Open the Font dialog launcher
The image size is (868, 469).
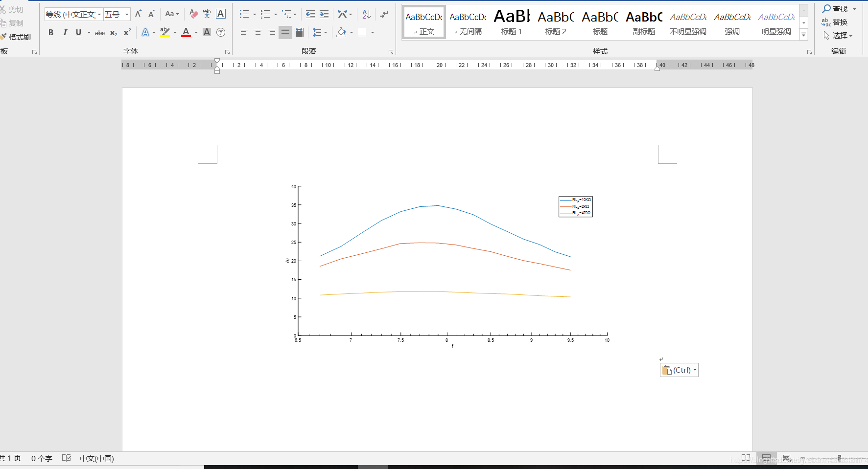(227, 52)
